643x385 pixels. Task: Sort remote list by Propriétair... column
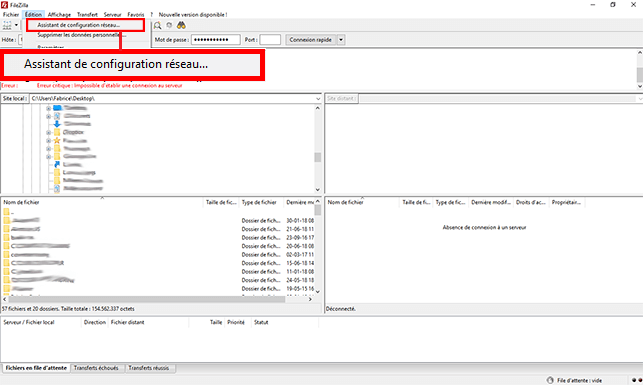tap(566, 202)
